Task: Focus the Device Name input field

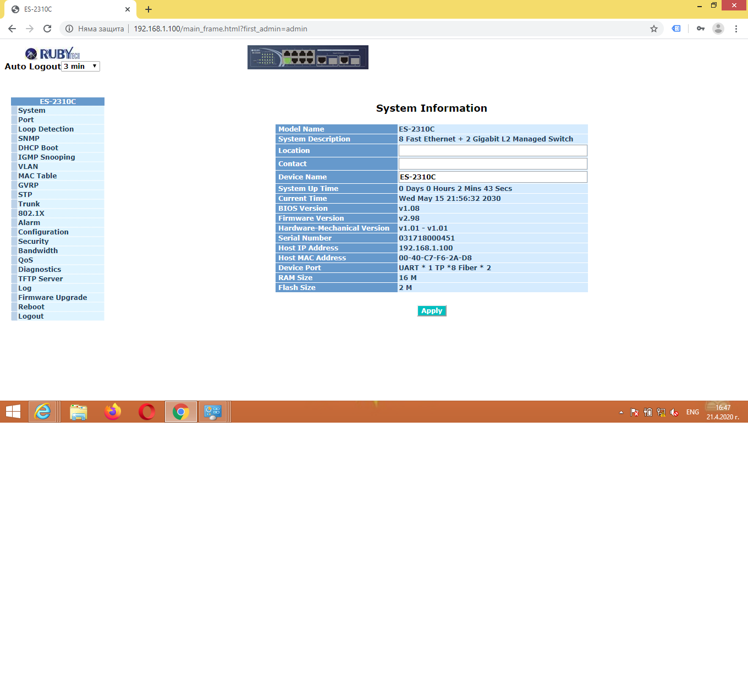Action: point(492,177)
